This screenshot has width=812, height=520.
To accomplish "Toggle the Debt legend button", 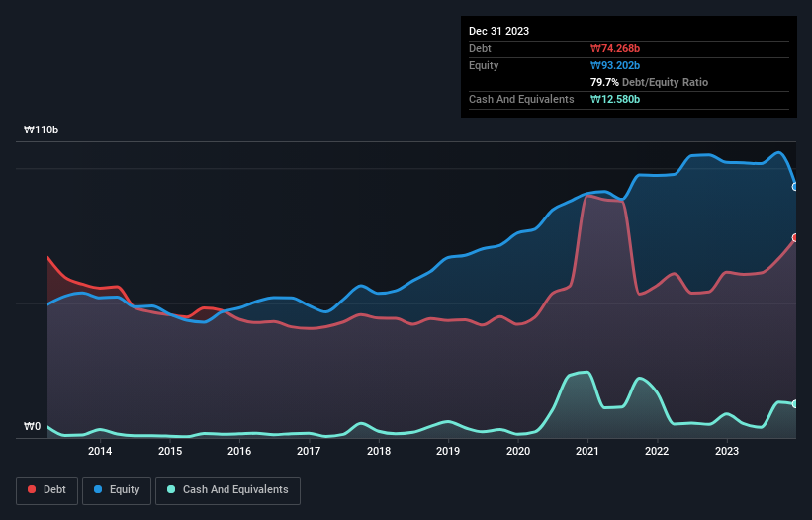I will pyautogui.click(x=47, y=490).
